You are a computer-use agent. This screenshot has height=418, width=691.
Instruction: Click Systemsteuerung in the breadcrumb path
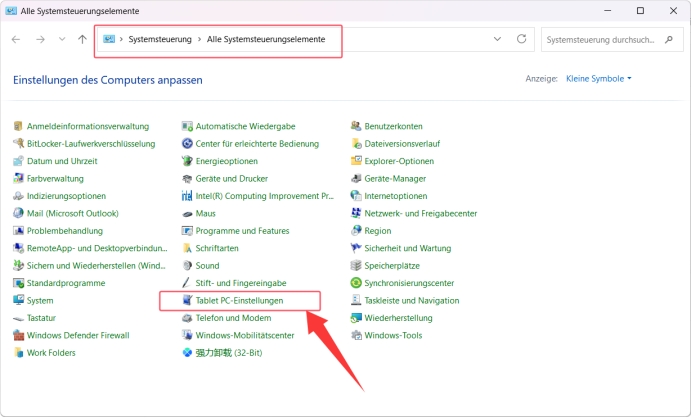158,40
